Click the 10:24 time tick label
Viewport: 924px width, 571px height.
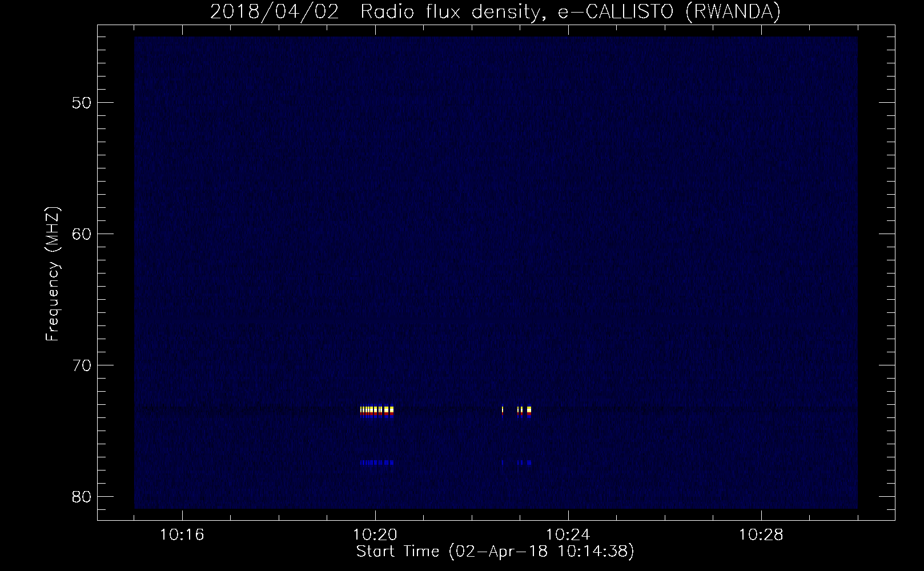(568, 535)
